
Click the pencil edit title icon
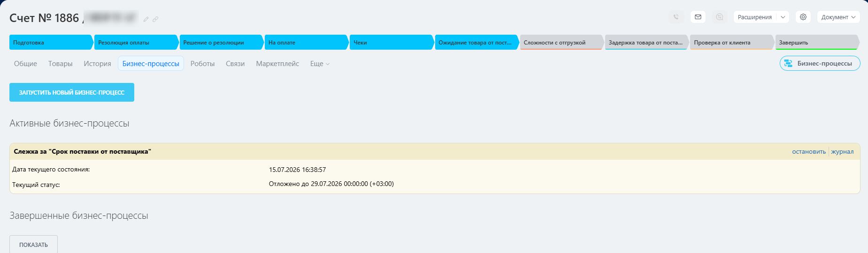146,19
